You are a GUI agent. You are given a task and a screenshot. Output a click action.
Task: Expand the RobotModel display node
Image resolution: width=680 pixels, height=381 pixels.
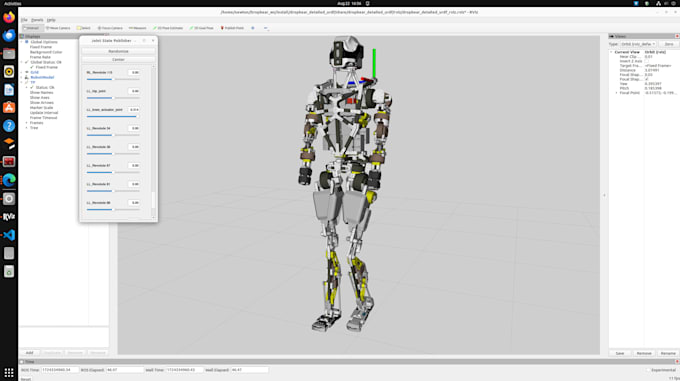point(22,77)
